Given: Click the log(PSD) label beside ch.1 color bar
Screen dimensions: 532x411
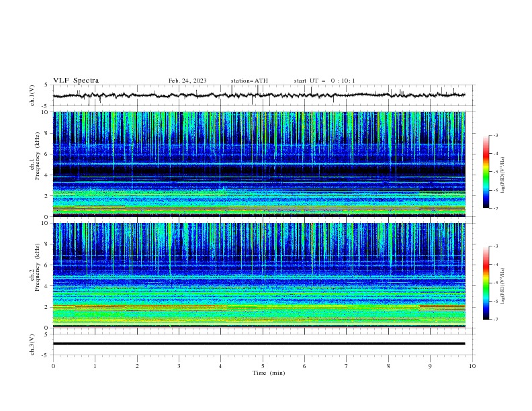Looking at the screenshot, I should coord(503,175).
